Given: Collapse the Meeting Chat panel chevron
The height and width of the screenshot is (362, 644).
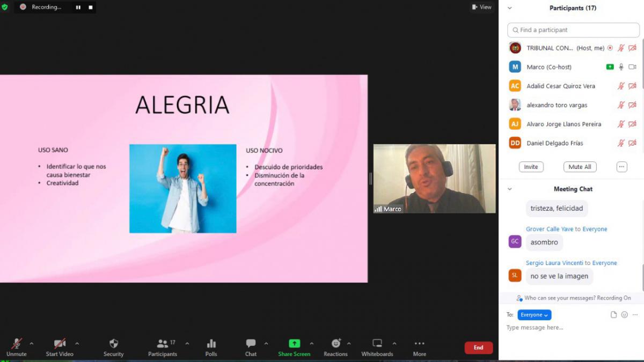Looking at the screenshot, I should coord(510,189).
